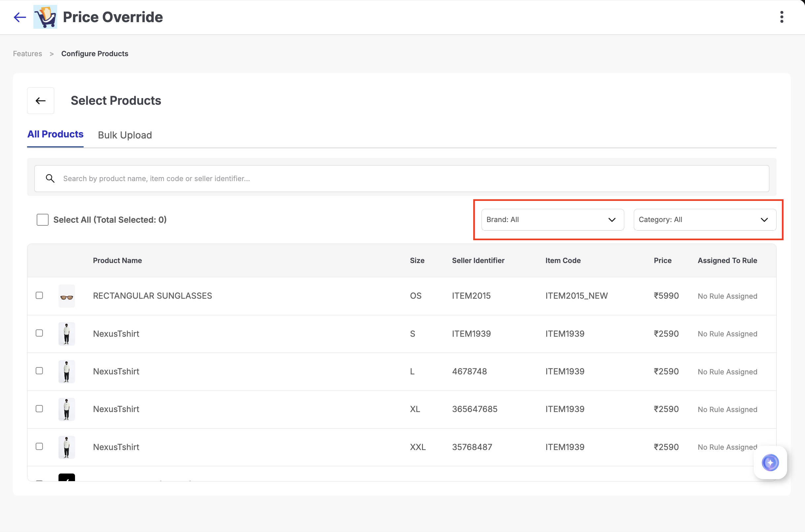Open the Rectangular Sunglasses product thumbnail
Screen dimensions: 805x532
[66, 296]
